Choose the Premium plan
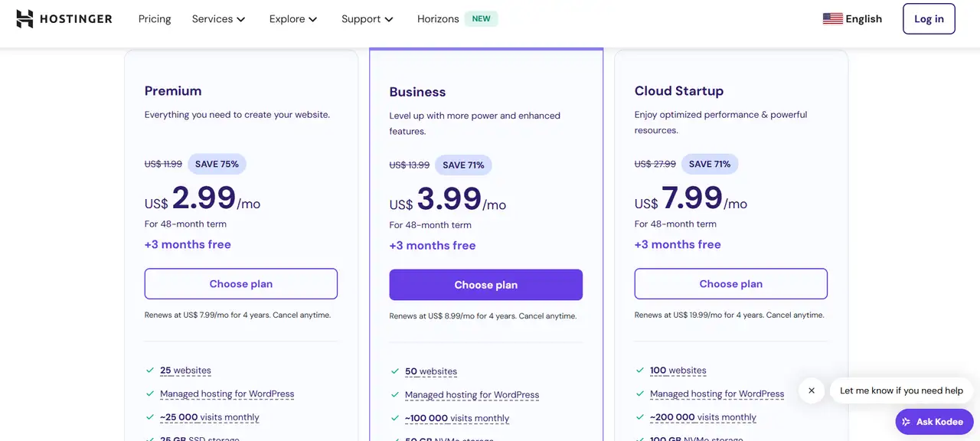 (x=241, y=283)
